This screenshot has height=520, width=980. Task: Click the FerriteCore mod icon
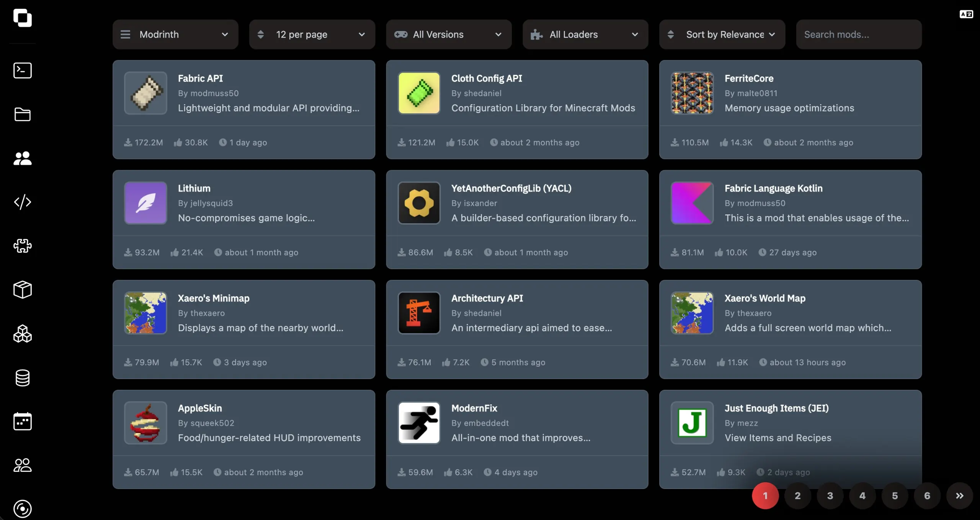click(692, 93)
